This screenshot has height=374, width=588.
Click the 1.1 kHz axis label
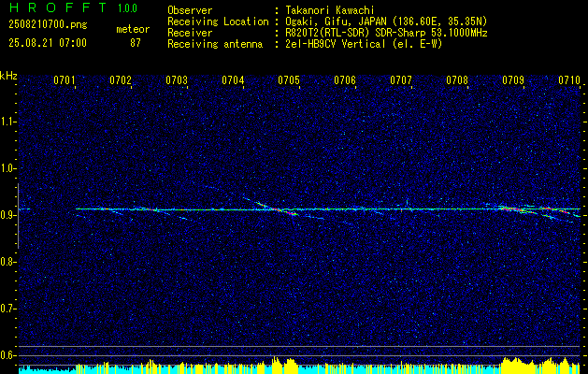click(x=8, y=122)
